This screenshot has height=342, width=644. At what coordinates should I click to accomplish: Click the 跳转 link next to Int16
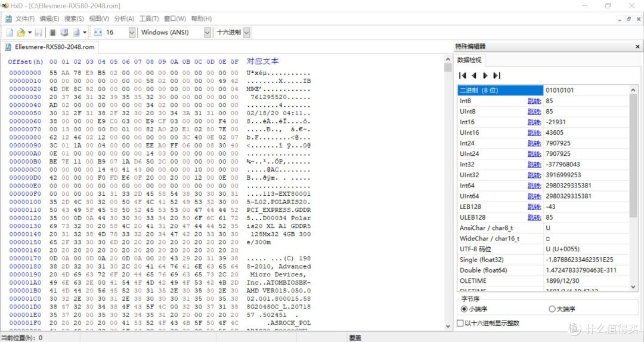[534, 122]
